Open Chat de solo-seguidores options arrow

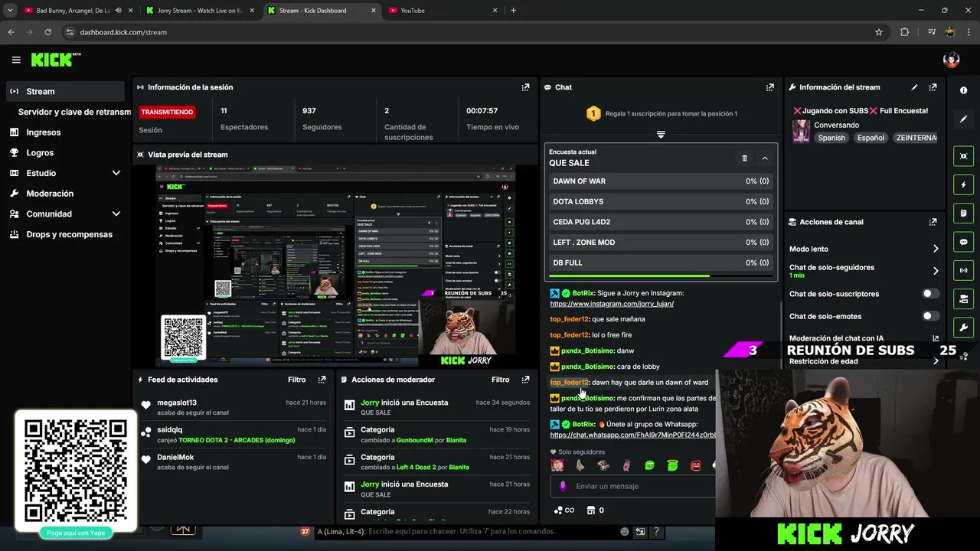(935, 271)
